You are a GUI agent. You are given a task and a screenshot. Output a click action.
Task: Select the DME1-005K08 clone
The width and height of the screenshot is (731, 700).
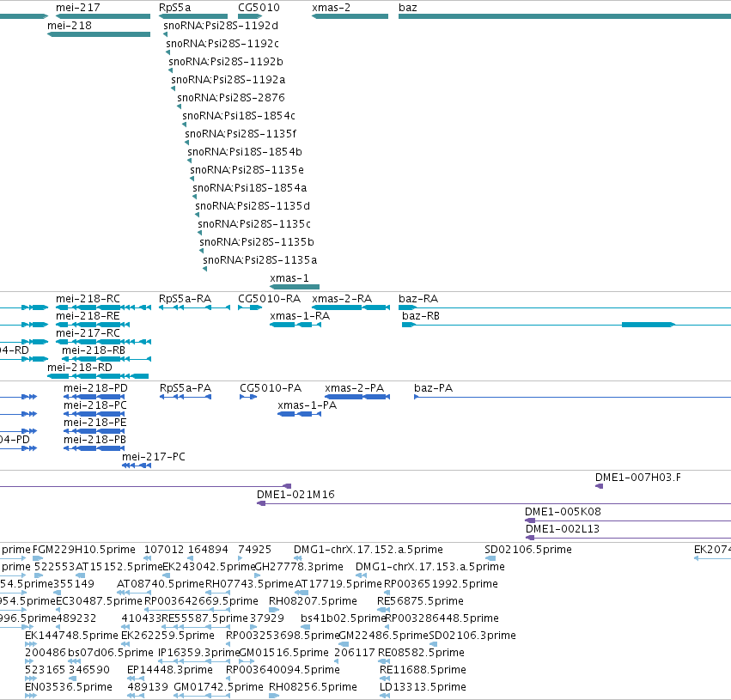pos(628,520)
